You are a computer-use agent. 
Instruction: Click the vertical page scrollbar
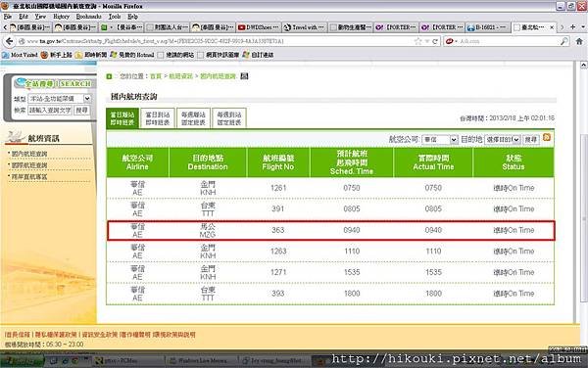583,217
